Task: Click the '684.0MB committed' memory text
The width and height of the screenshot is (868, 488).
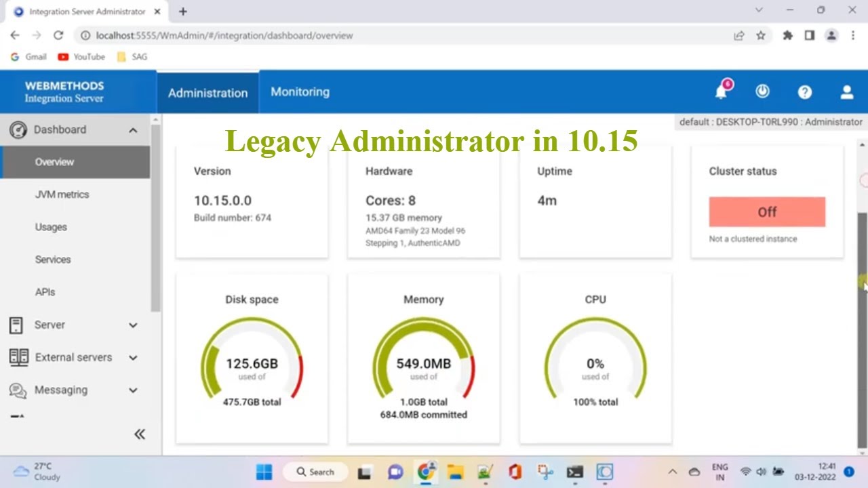Action: (424, 415)
